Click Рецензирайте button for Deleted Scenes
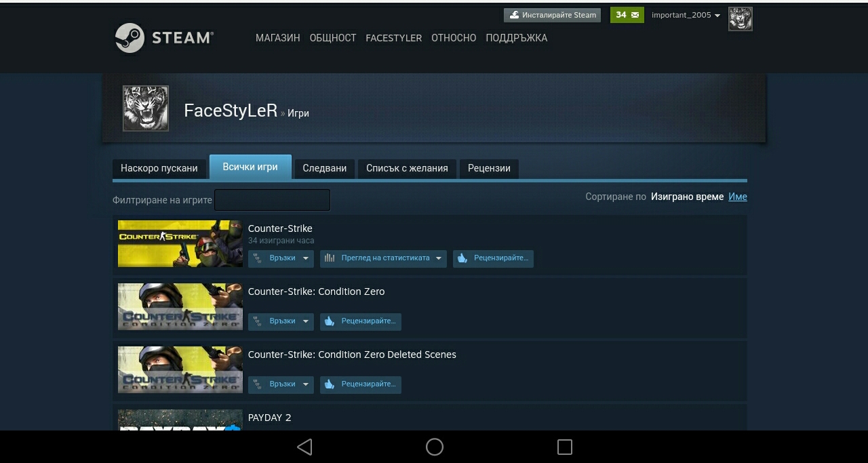The height and width of the screenshot is (463, 868). coord(361,384)
